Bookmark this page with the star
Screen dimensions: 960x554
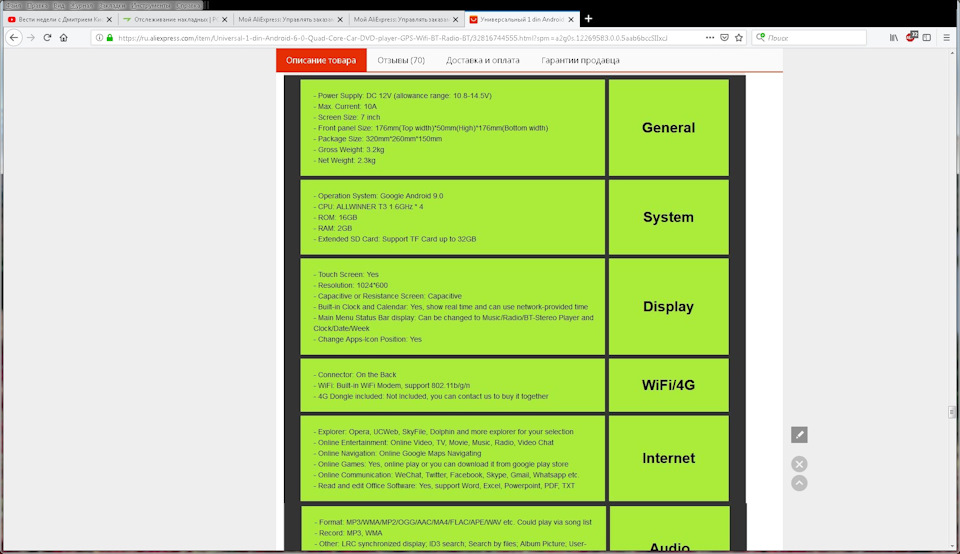click(739, 37)
